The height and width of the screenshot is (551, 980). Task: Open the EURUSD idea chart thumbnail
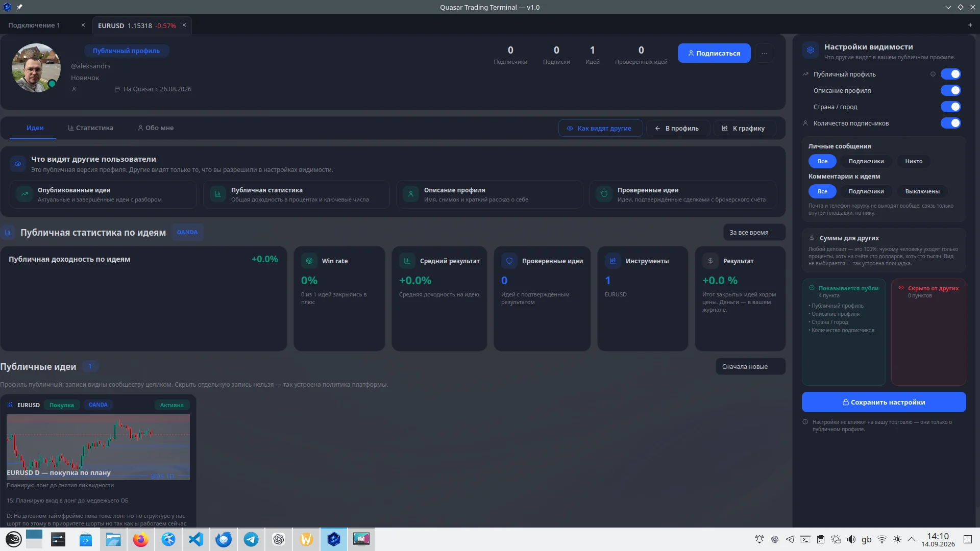coord(98,447)
